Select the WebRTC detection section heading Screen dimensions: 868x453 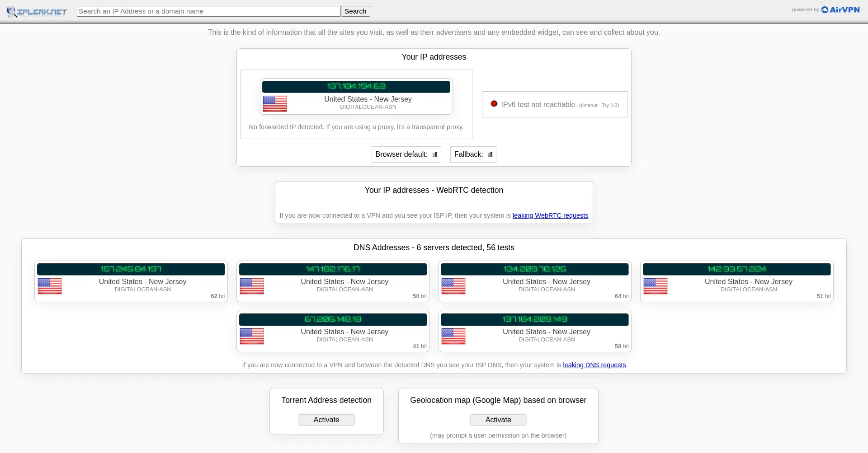click(x=434, y=190)
